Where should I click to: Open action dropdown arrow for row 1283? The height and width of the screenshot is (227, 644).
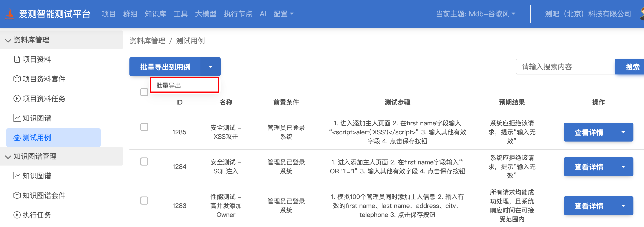click(623, 206)
